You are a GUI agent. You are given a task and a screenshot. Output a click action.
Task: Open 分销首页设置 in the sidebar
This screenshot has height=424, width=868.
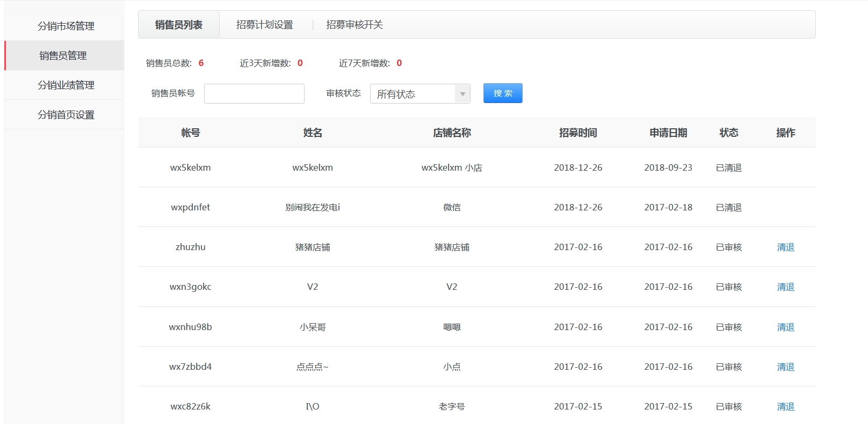[66, 114]
